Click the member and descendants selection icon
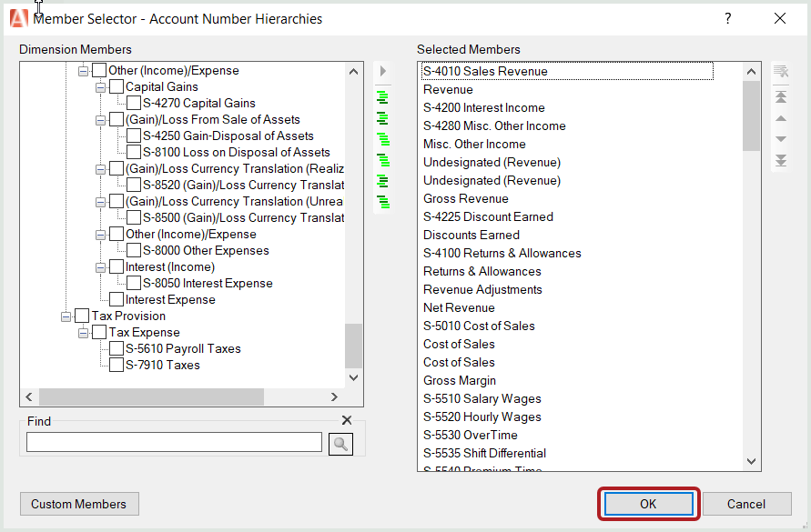811x532 pixels. pos(382,139)
